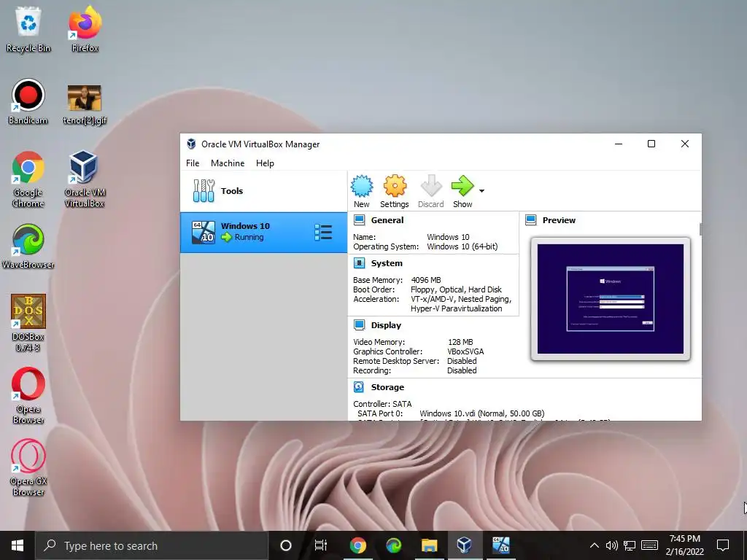
Task: Click the '128 MB' video memory value
Action: [460, 342]
